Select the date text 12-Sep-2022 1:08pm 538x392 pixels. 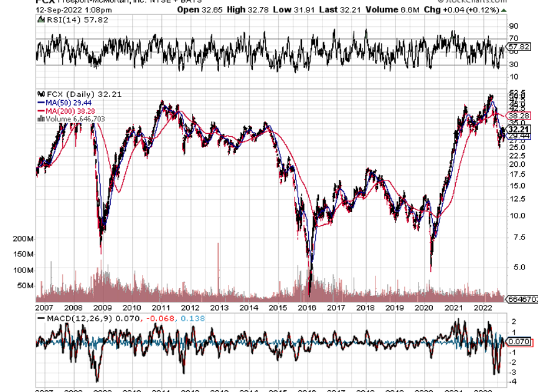click(73, 10)
